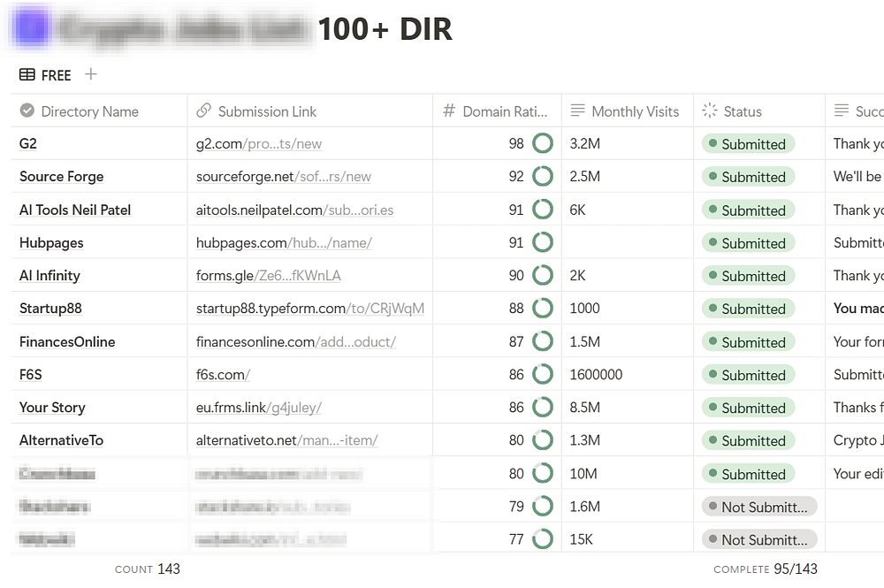Follow the f6s.com link
884x588 pixels.
(223, 374)
